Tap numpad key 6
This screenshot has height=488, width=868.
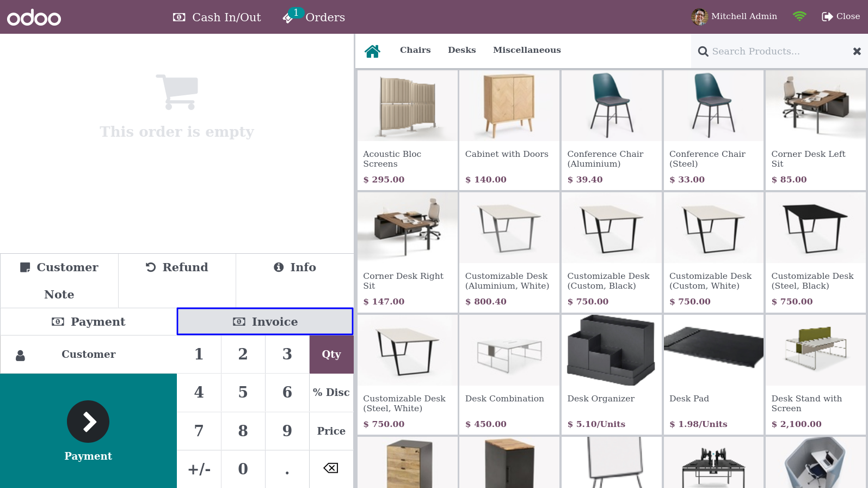(x=287, y=393)
